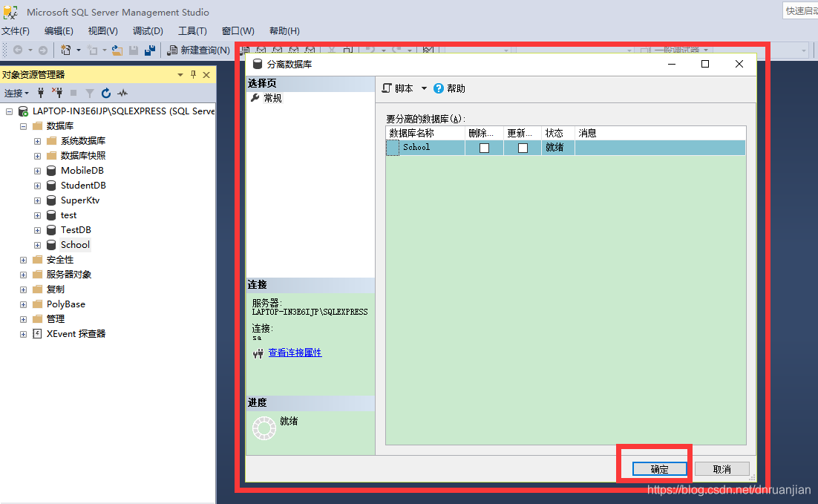Click the 消息 column header
This screenshot has width=818, height=504.
[x=660, y=133]
